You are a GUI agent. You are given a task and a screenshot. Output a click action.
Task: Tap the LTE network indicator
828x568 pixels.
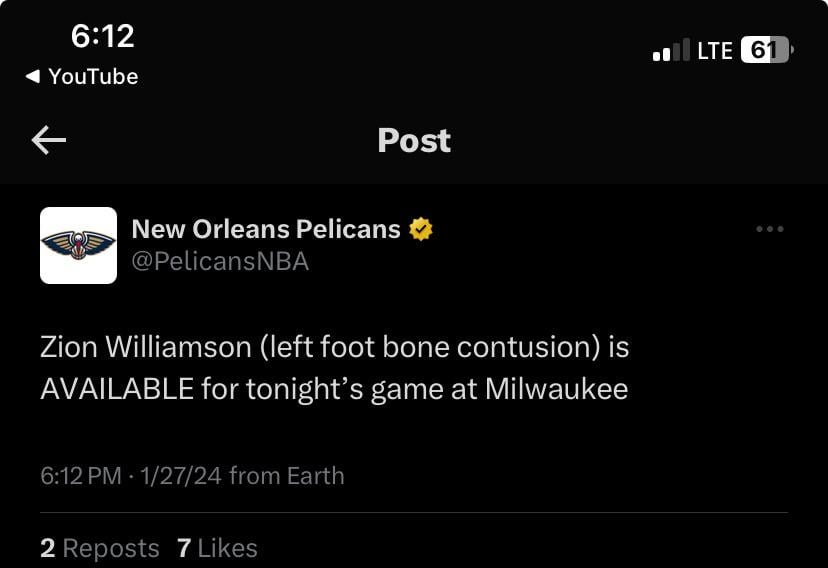(x=715, y=50)
